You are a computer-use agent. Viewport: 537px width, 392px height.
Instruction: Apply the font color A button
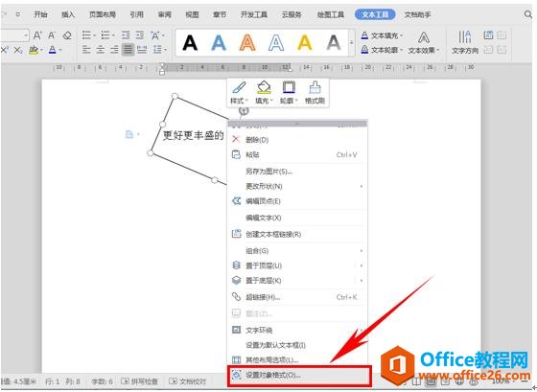click(52, 51)
